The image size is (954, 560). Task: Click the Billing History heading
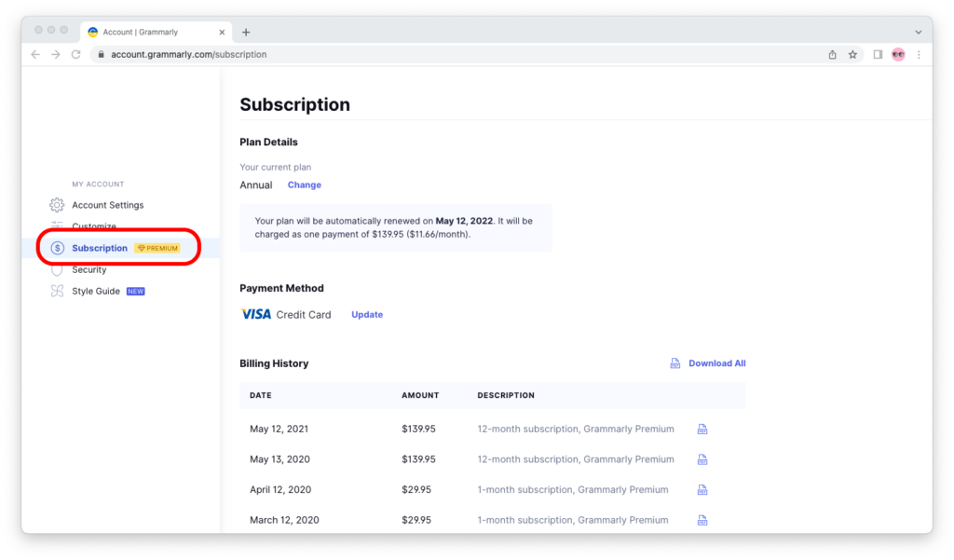[274, 363]
